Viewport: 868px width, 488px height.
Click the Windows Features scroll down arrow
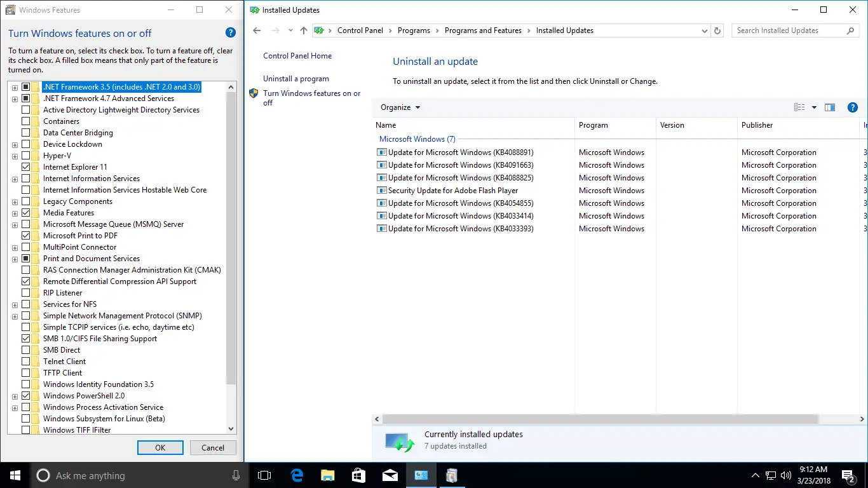[231, 429]
